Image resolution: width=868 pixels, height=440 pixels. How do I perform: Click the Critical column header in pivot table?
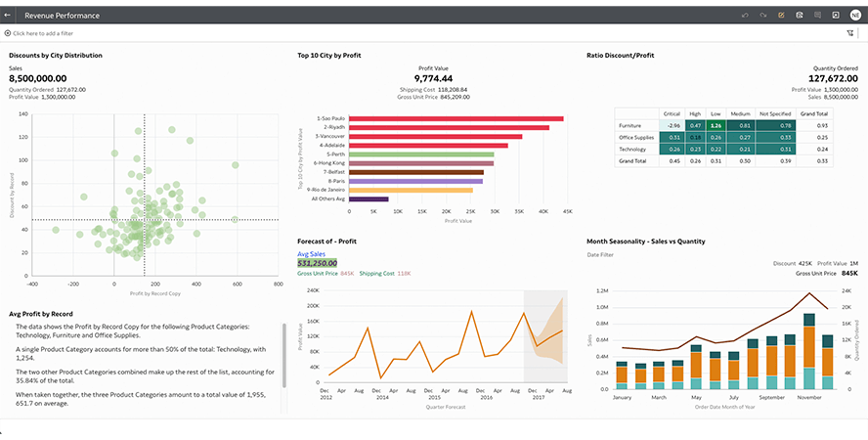click(x=671, y=112)
